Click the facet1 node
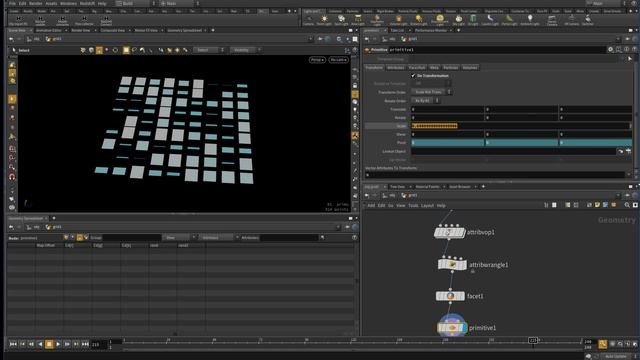The width and height of the screenshot is (640, 360). point(450,296)
